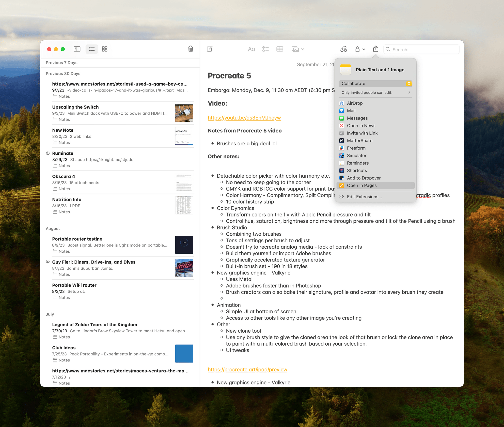
Task: Select Open in Pages menu item
Action: click(375, 185)
